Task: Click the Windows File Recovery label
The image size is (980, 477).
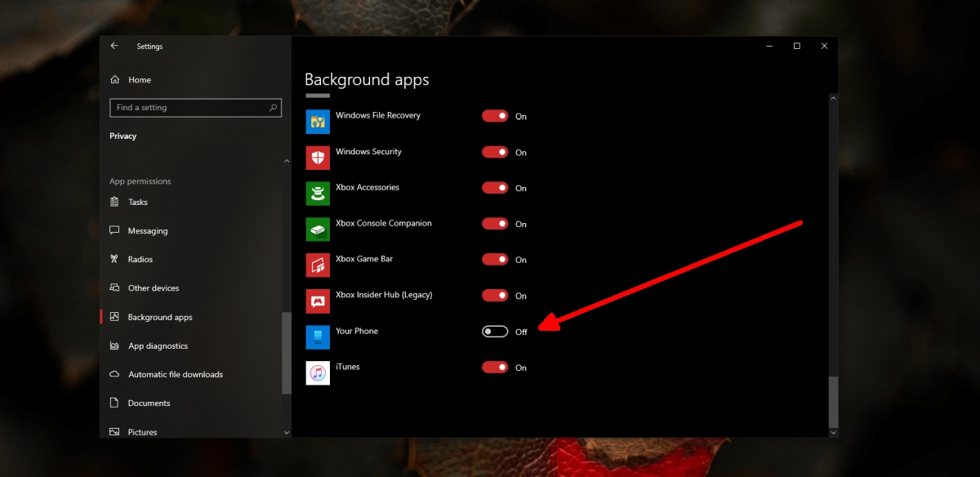Action: click(x=378, y=115)
